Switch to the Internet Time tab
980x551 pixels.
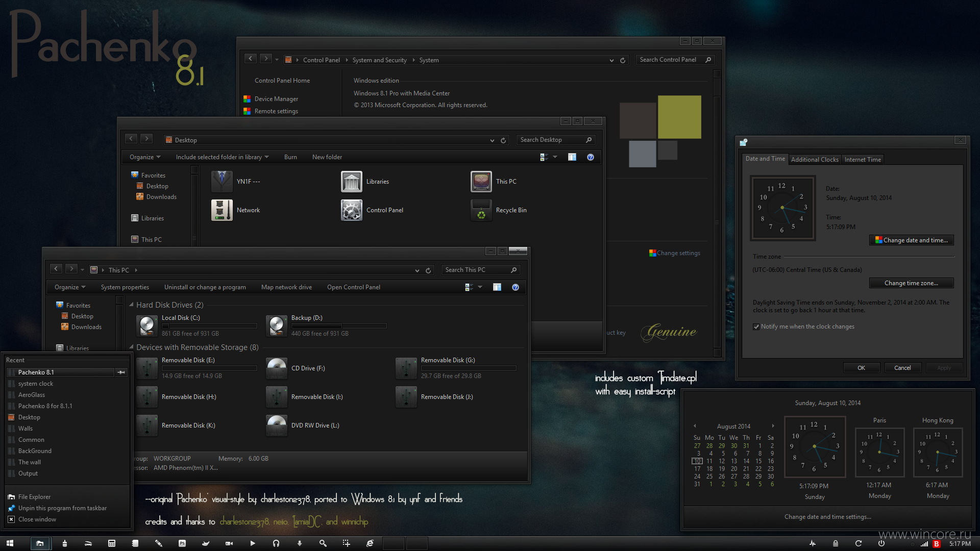(863, 160)
